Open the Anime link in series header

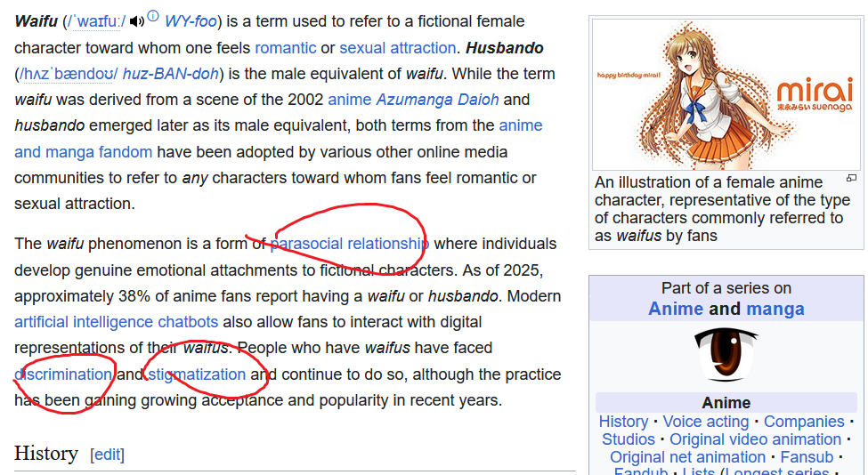coord(676,309)
